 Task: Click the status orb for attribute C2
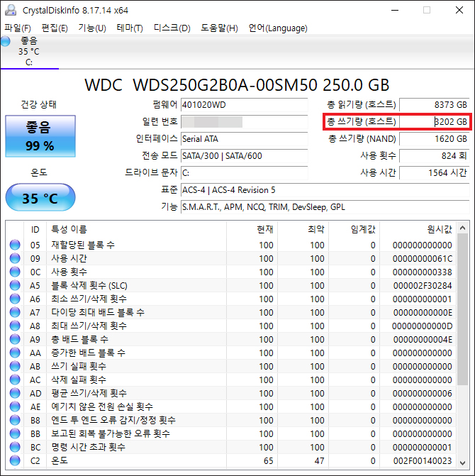[15, 460]
